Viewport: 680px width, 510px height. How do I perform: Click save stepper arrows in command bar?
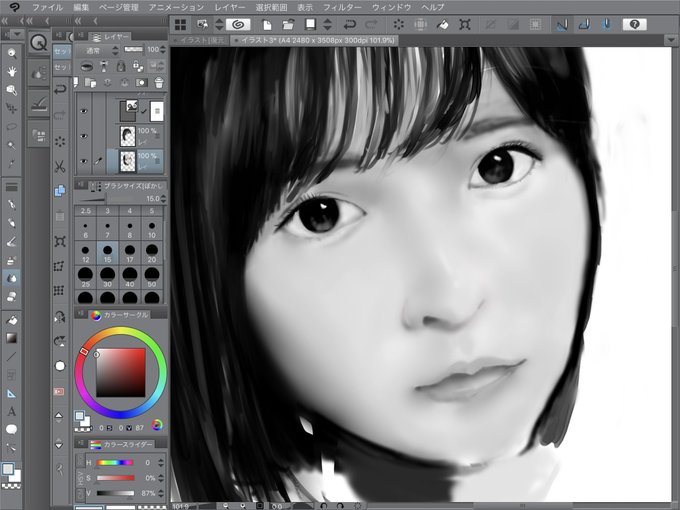(x=328, y=24)
